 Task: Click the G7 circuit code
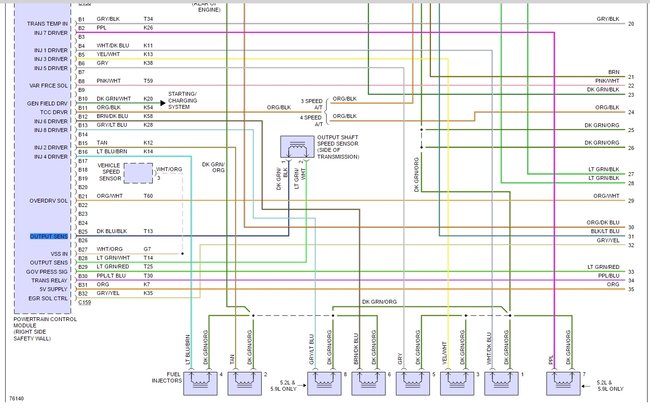[148, 249]
